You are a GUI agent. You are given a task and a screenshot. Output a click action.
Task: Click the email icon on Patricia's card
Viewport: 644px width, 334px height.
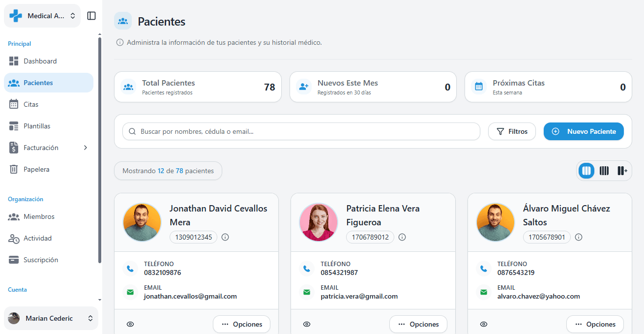pyautogui.click(x=307, y=292)
